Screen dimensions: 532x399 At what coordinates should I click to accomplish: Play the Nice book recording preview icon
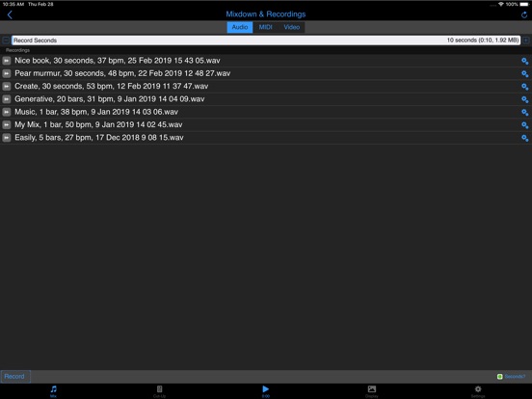(x=7, y=61)
